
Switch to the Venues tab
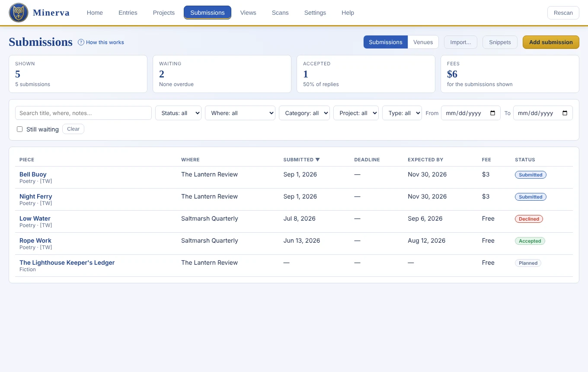click(423, 42)
